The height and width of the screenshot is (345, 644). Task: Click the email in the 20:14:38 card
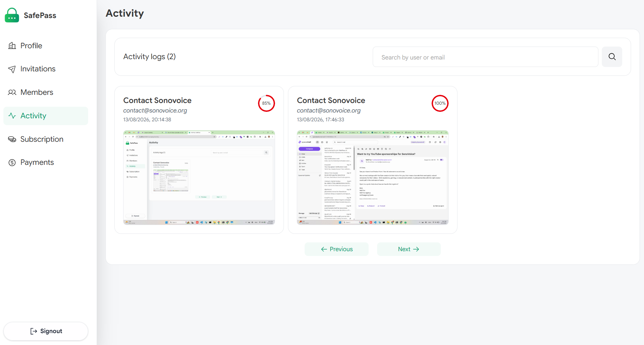[155, 110]
